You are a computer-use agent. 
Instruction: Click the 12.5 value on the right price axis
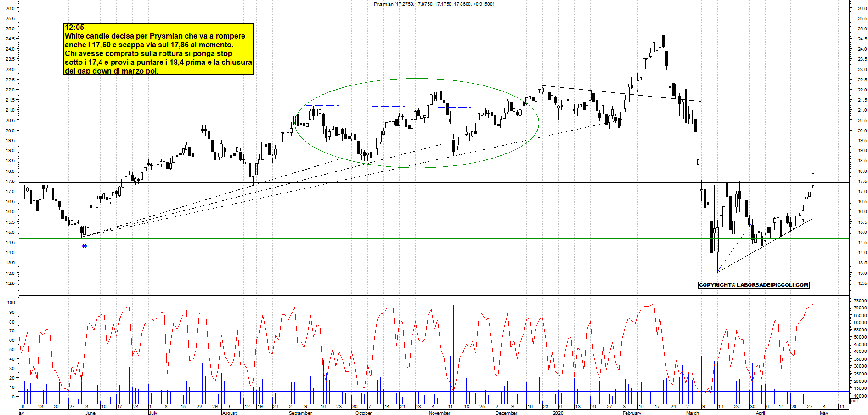pos(862,284)
